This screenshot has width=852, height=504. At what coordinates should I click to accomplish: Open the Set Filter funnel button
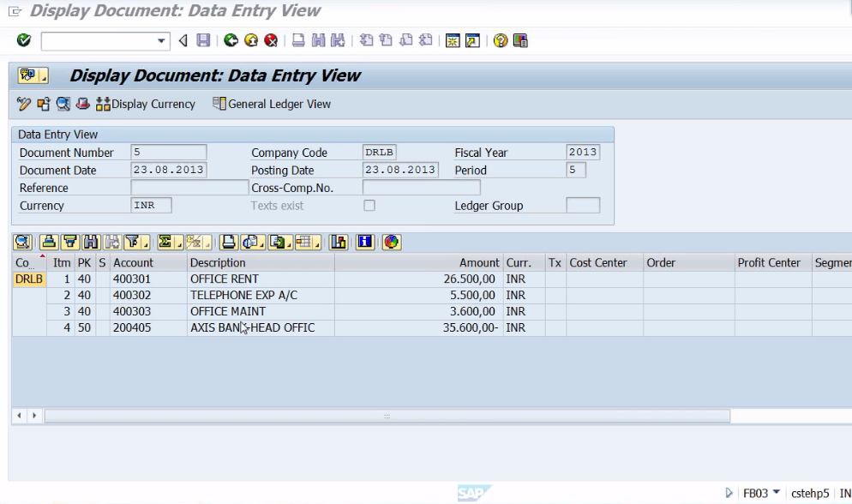coord(135,243)
